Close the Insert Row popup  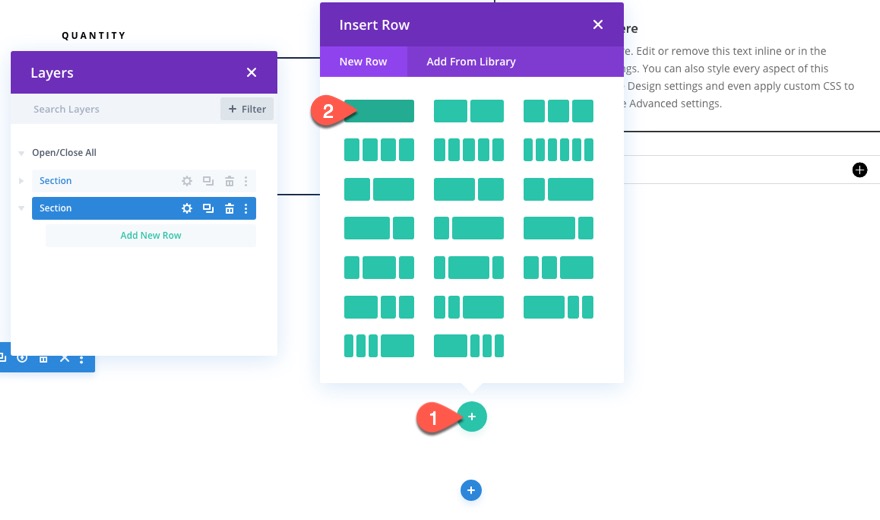(598, 25)
